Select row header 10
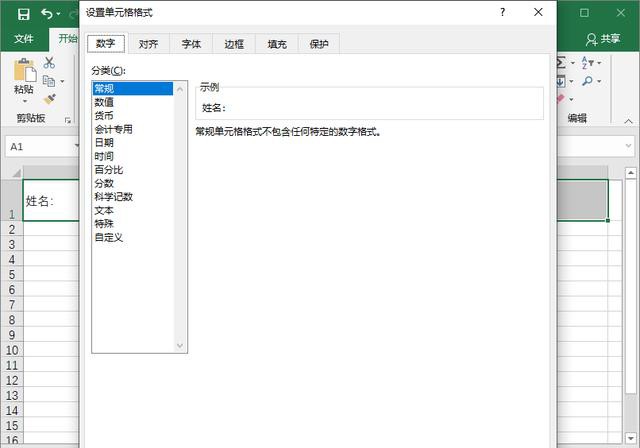This screenshot has height=448, width=640. (x=12, y=350)
